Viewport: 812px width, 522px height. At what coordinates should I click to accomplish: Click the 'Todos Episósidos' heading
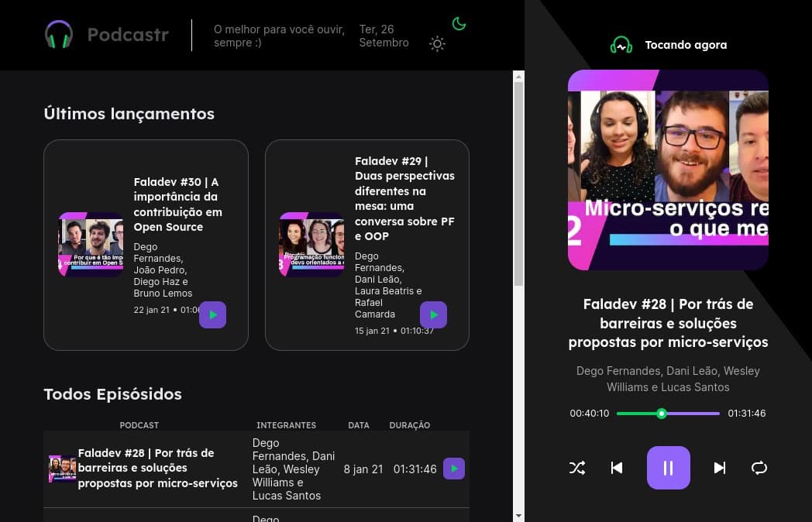click(113, 394)
